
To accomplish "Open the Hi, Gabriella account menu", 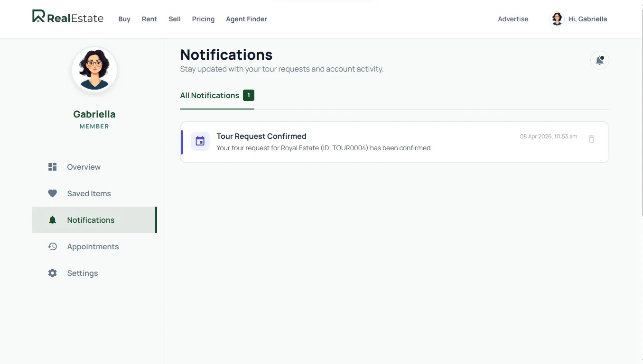I will pos(587,19).
